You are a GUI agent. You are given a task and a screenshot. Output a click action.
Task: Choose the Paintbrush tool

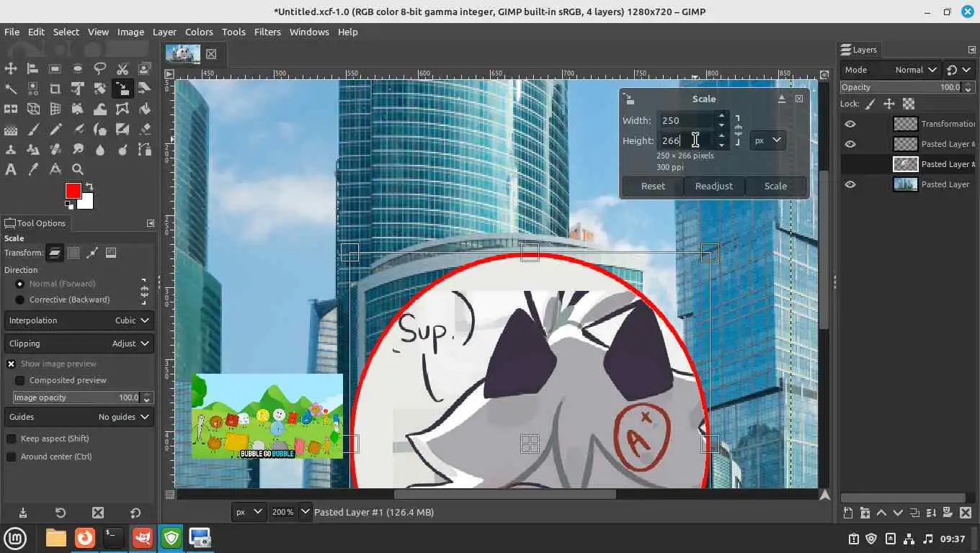(x=32, y=130)
